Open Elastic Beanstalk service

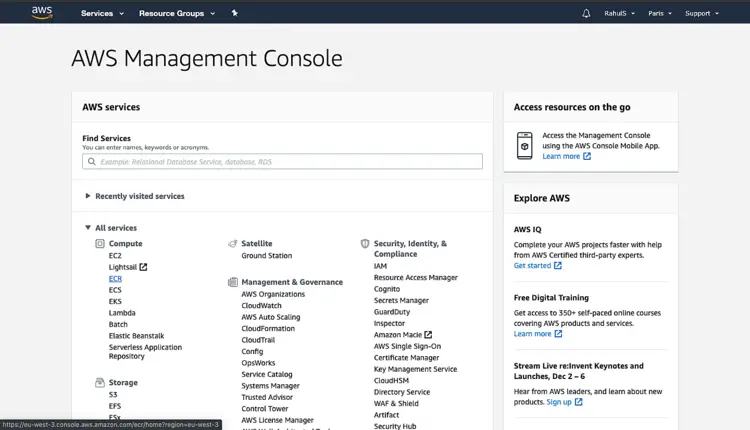[136, 336]
